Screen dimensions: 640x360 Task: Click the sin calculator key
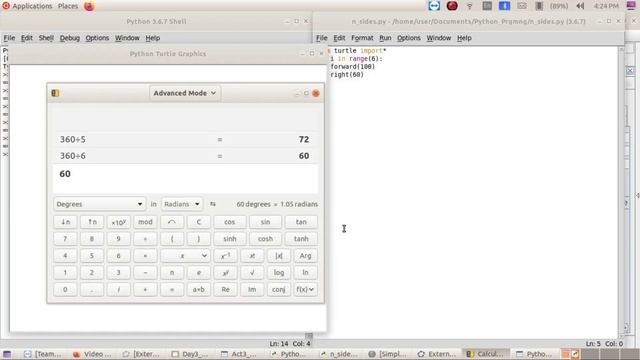[x=265, y=222]
